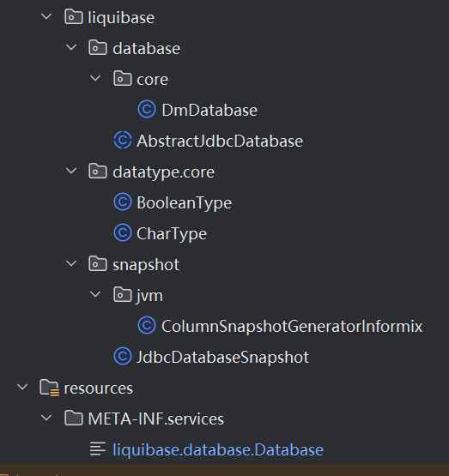The height and width of the screenshot is (476, 449).
Task: Click the ColumnSnapshotGeneratorInformix class icon
Action: pyautogui.click(x=147, y=325)
